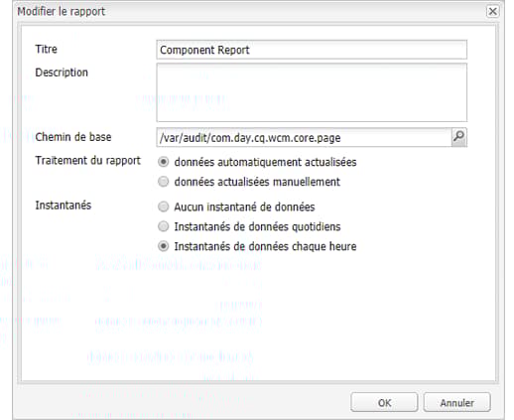Click the Traitement du rapport label
The height and width of the screenshot is (420, 514).
pyautogui.click(x=87, y=161)
